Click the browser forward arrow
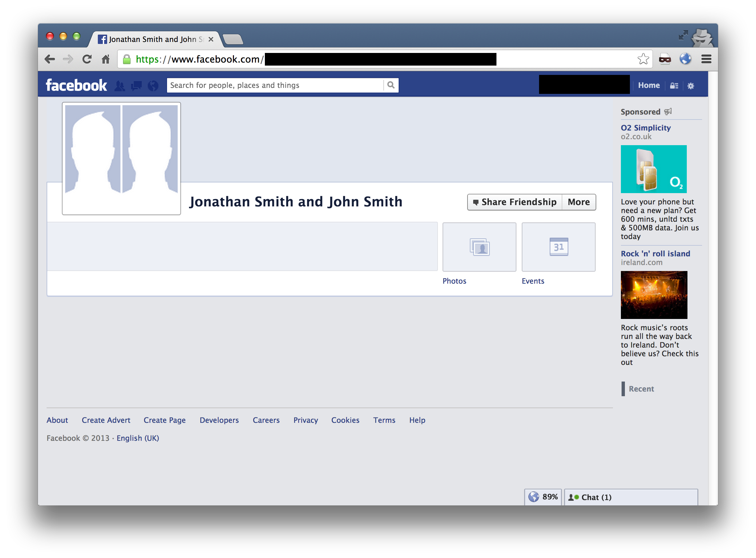This screenshot has width=756, height=558. pos(68,60)
